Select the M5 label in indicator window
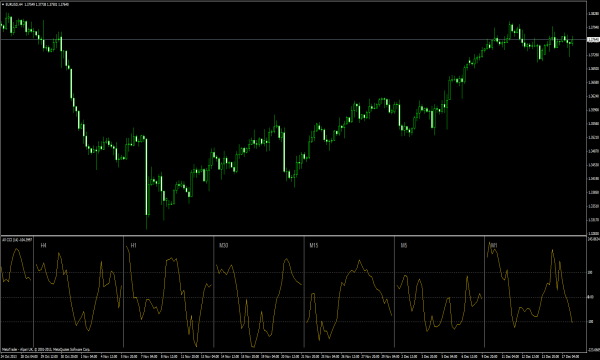 [404, 245]
